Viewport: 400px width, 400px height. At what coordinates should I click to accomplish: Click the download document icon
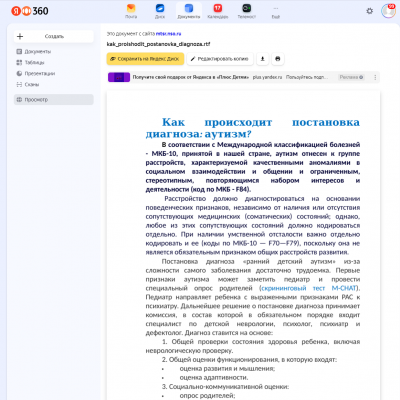click(x=263, y=59)
